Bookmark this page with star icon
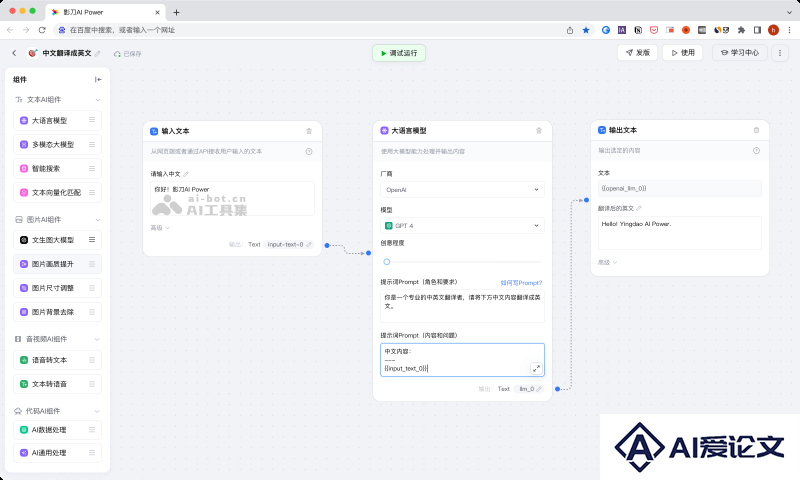Image resolution: width=800 pixels, height=480 pixels. tap(586, 30)
